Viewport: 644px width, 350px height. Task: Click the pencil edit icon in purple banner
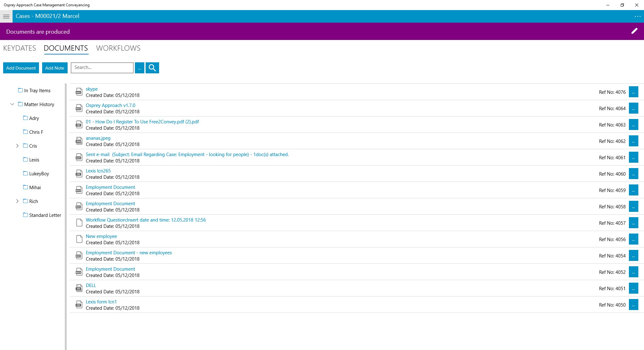coord(634,31)
